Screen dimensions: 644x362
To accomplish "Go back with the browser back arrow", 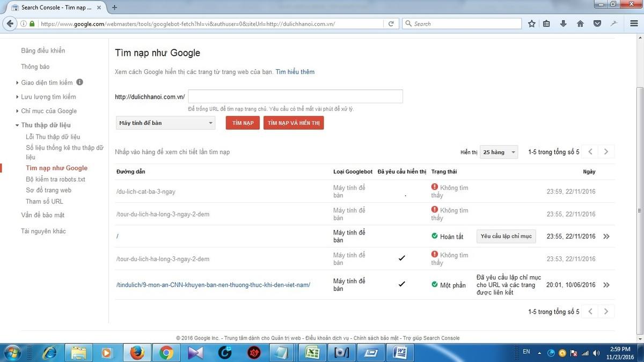I will point(10,24).
